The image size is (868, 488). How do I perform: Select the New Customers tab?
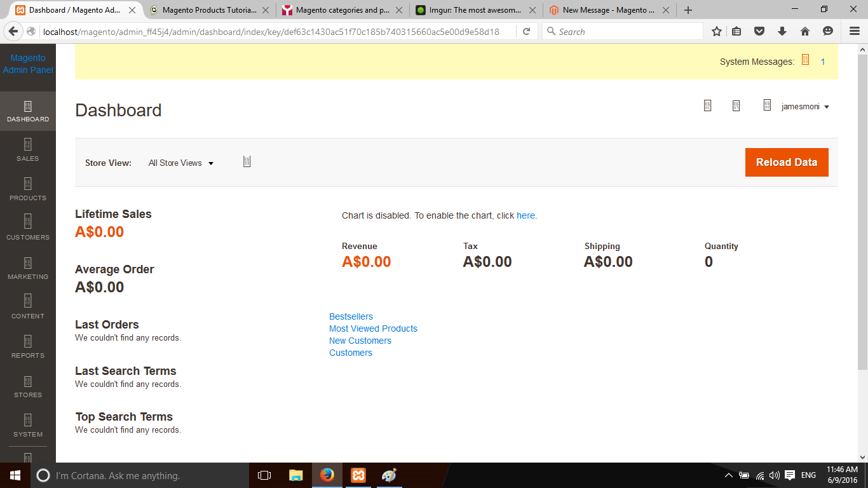(x=360, y=341)
